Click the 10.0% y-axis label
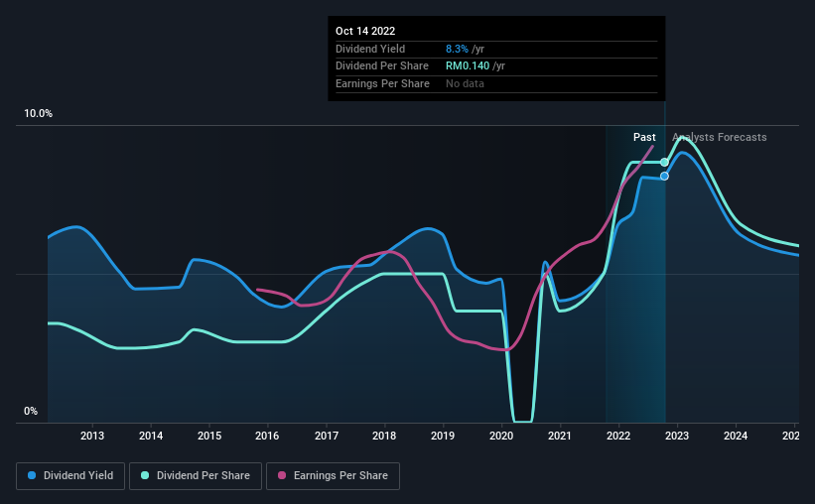This screenshot has width=815, height=504. point(38,114)
